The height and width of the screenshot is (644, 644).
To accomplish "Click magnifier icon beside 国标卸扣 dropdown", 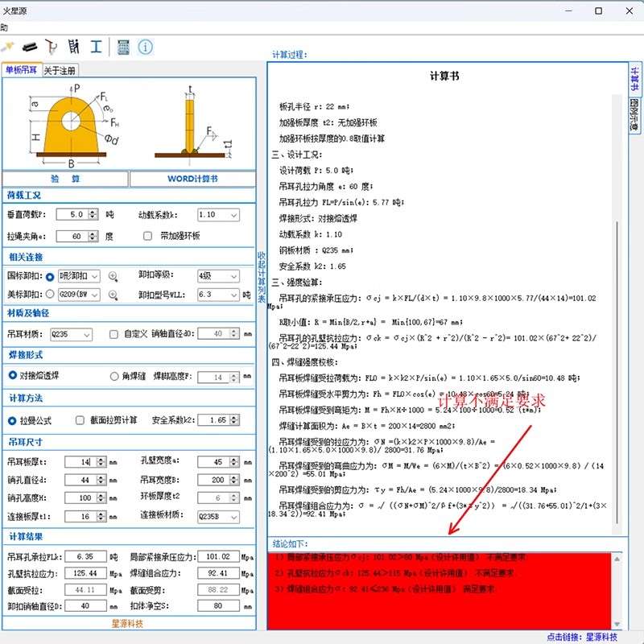I will (113, 277).
